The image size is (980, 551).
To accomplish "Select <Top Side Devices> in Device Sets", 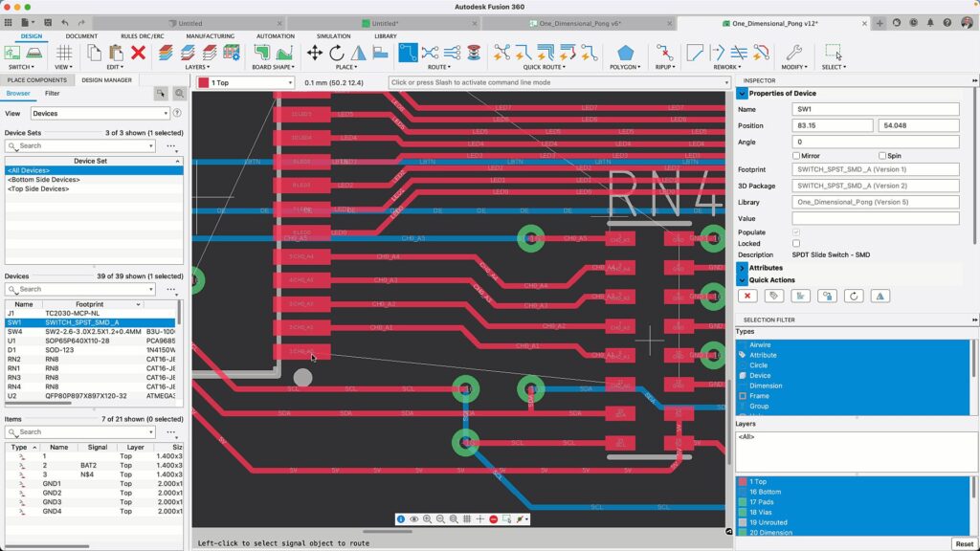I will point(38,188).
